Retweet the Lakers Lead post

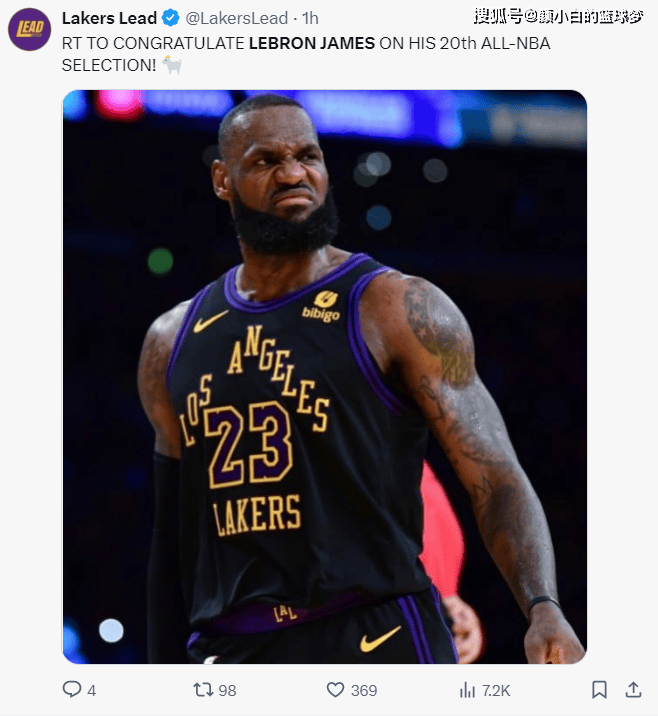point(203,690)
